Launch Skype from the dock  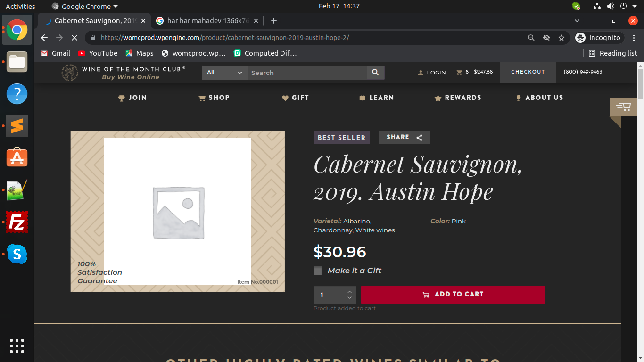pyautogui.click(x=17, y=254)
